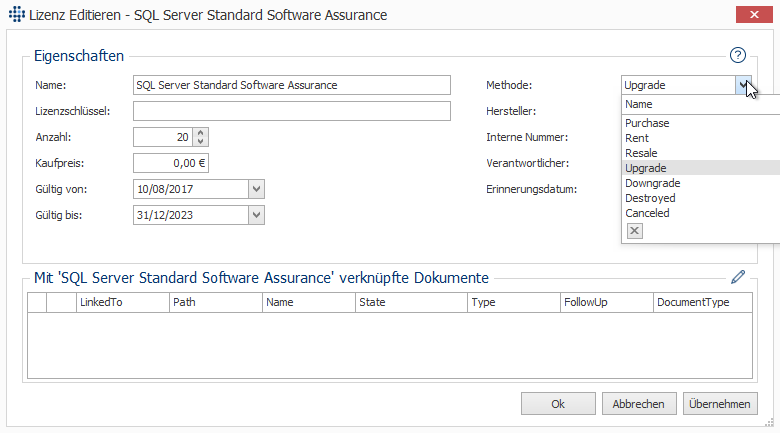Click the Erinnerungsdatum label

(x=531, y=189)
